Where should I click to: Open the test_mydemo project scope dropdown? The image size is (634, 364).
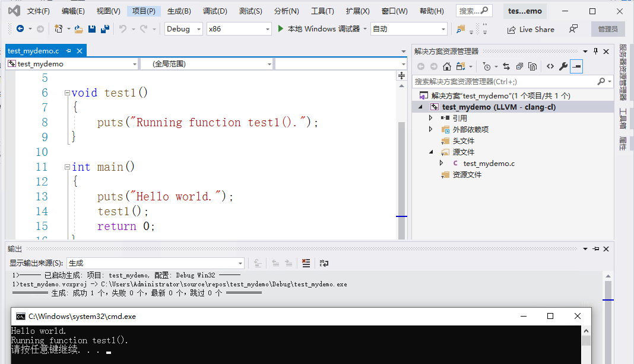[72, 64]
